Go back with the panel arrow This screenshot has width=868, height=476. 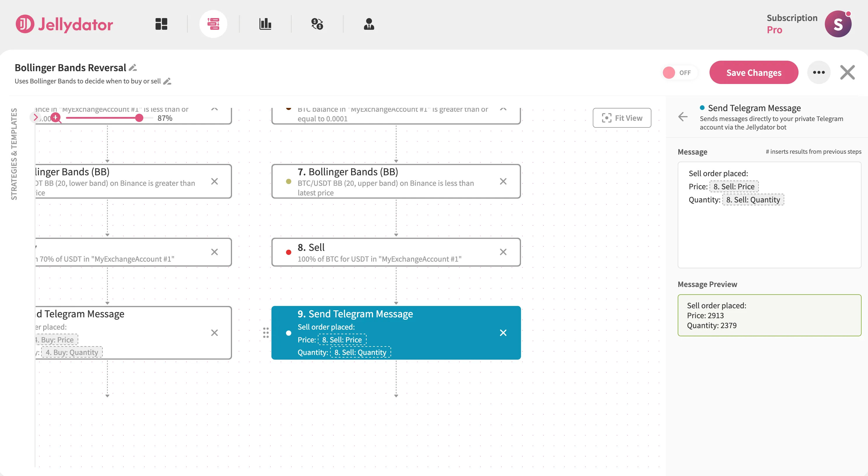click(x=683, y=117)
